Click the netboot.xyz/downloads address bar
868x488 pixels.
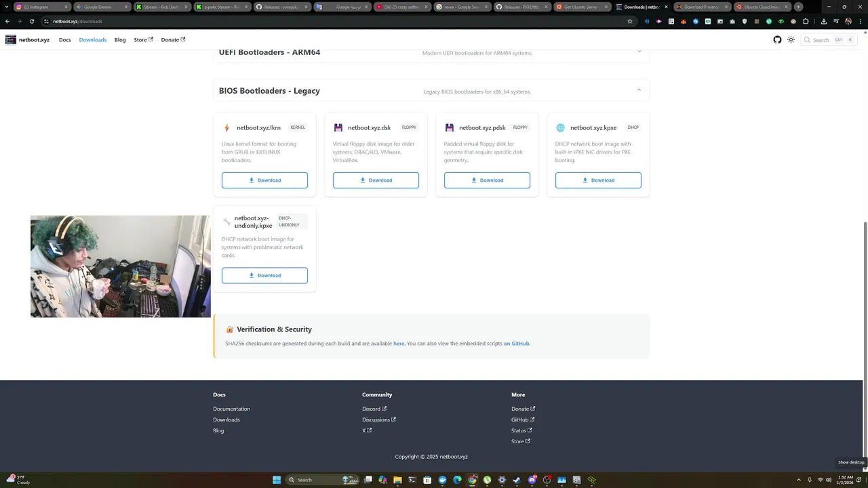coord(339,21)
